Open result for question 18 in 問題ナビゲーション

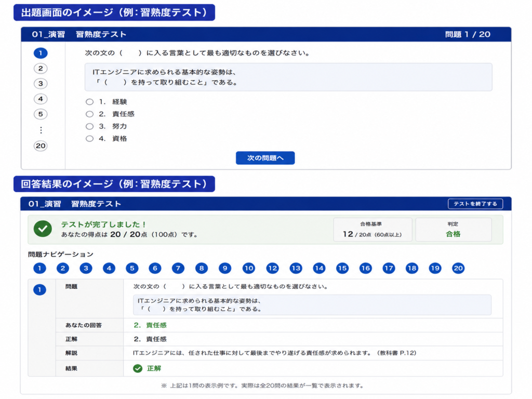point(412,269)
